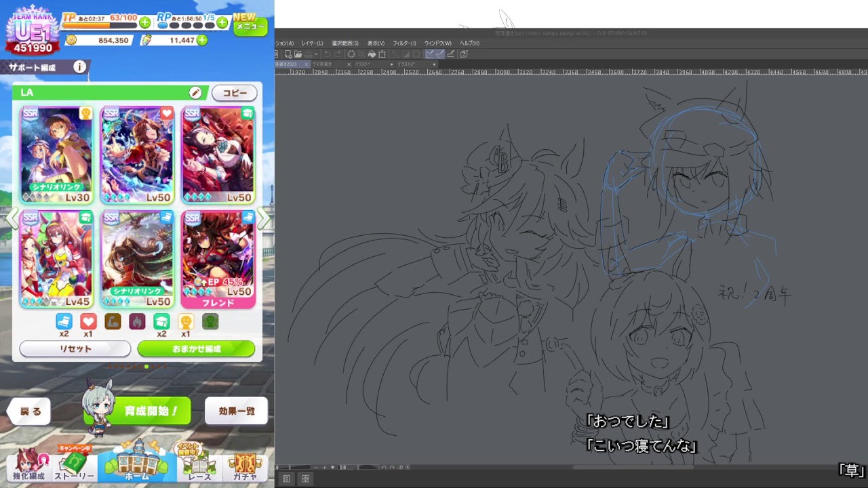
Task: Toggle the red heart stamina type filter
Action: click(88, 321)
